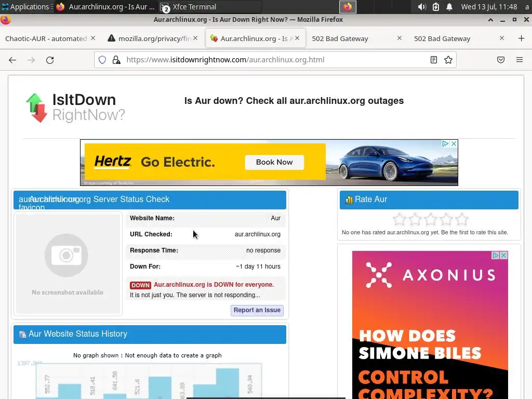The height and width of the screenshot is (399, 532).
Task: Close the Chaotic-AUR tab
Action: (93, 38)
